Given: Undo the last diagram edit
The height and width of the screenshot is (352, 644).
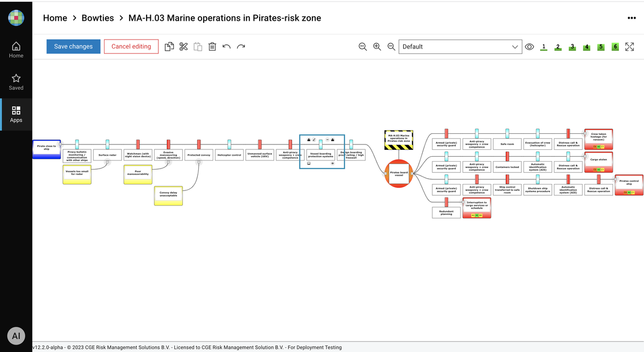Looking at the screenshot, I should point(227,46).
